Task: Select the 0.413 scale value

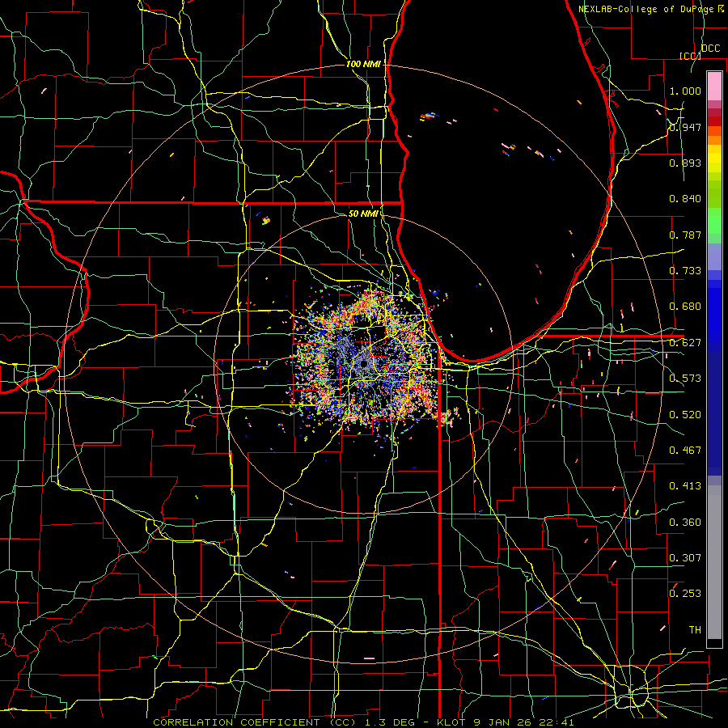Action: pyautogui.click(x=685, y=486)
